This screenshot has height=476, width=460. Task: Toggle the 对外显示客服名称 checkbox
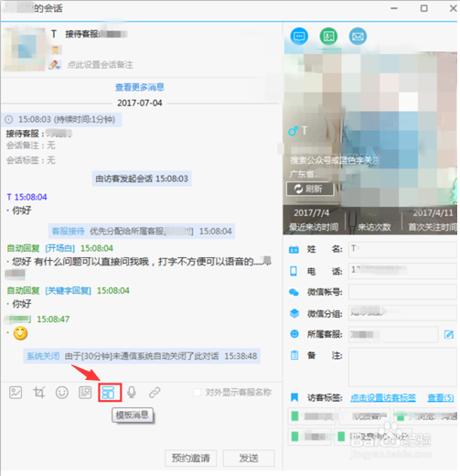[x=198, y=393]
